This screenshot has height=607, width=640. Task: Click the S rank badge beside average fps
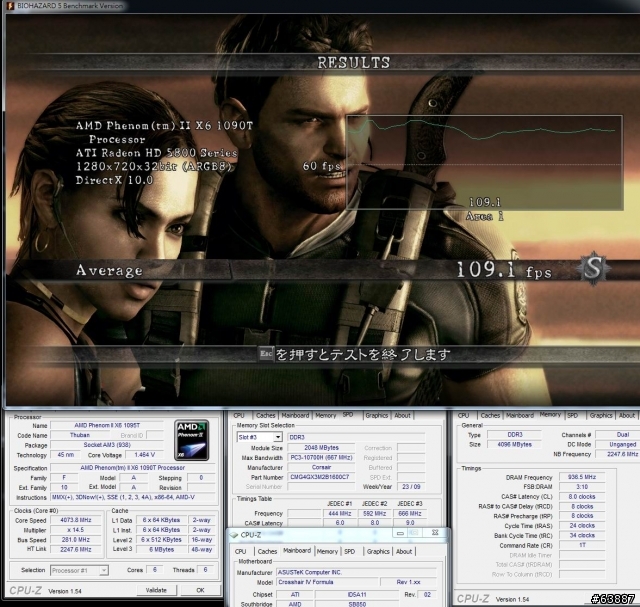(593, 269)
